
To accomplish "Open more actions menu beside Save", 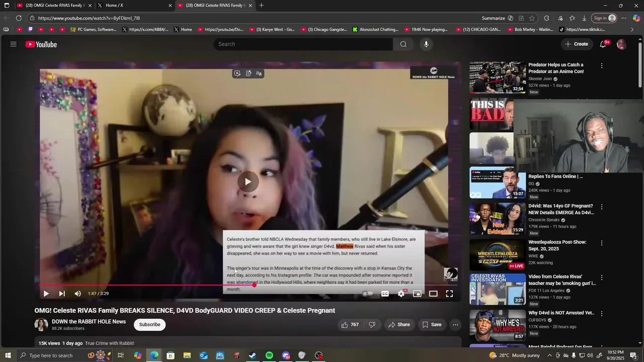I will [455, 325].
